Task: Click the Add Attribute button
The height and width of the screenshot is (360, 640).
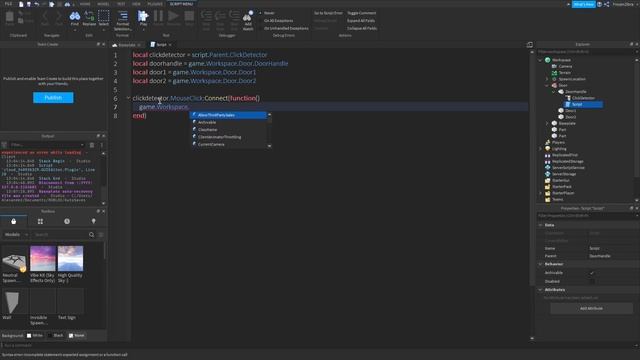Action: (591, 309)
